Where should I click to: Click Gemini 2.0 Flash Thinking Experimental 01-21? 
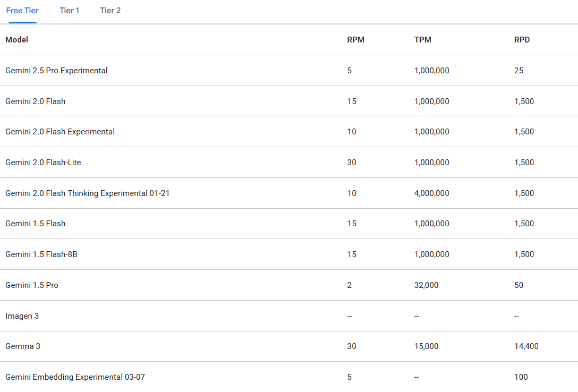(87, 193)
